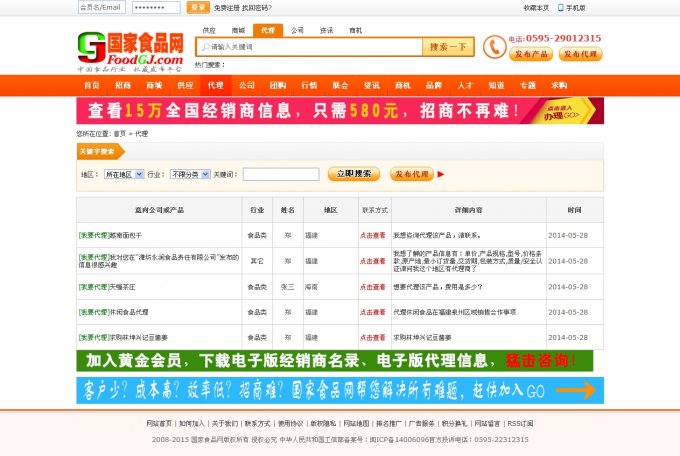Click 2014-05-28 in the 天福茶庄 row
The image size is (680, 456).
[x=568, y=287]
